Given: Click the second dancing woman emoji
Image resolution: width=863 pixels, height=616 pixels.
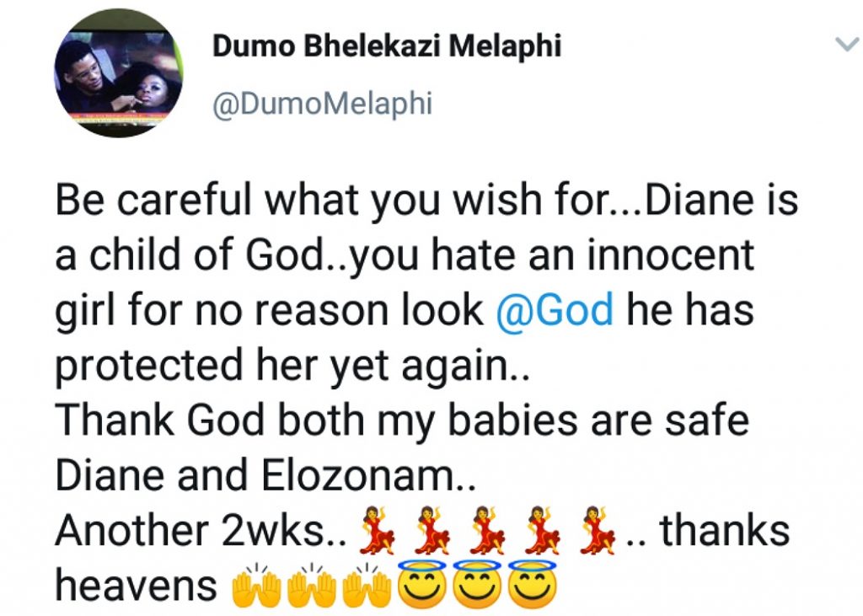Looking at the screenshot, I should point(432,529).
